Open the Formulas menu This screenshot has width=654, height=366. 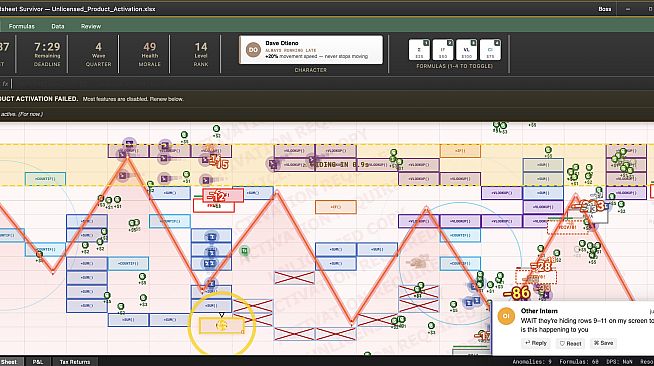(22, 26)
